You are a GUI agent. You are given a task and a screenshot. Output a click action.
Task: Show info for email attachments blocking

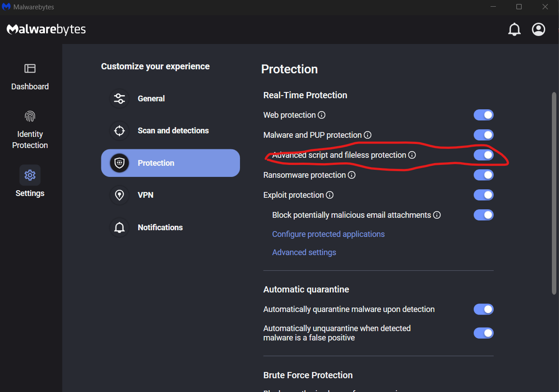[x=437, y=215]
